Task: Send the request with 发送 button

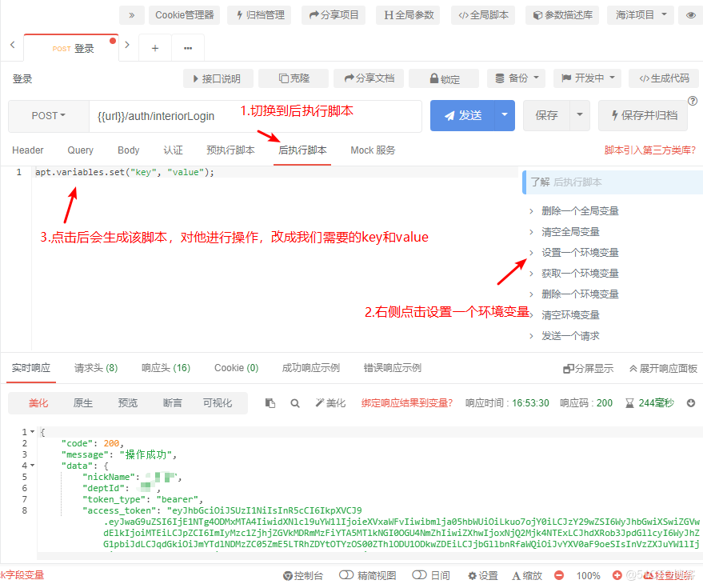Action: (x=462, y=116)
